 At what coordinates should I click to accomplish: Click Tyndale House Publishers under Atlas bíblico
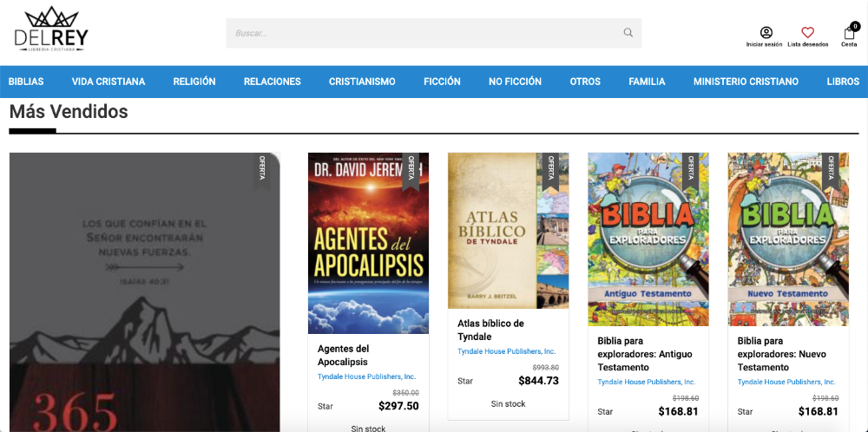[x=506, y=351]
